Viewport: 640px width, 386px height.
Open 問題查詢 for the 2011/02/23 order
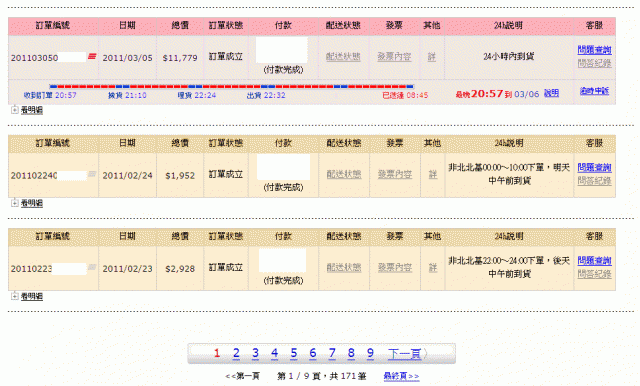pyautogui.click(x=594, y=260)
